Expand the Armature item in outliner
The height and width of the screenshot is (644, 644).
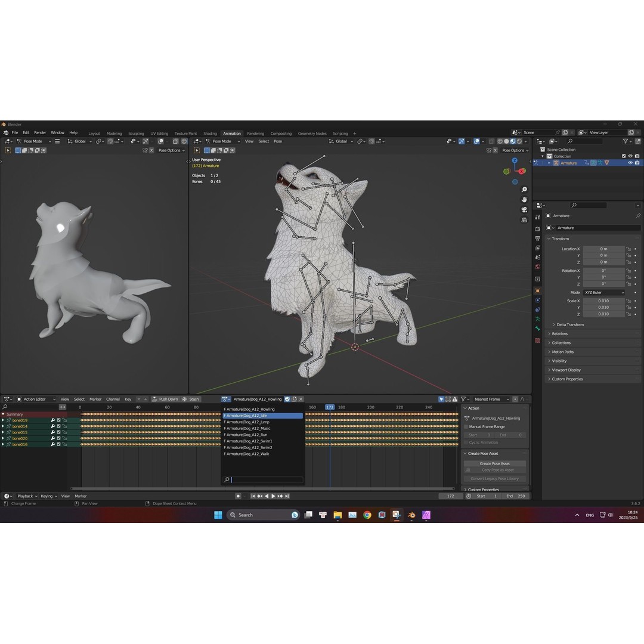point(549,163)
